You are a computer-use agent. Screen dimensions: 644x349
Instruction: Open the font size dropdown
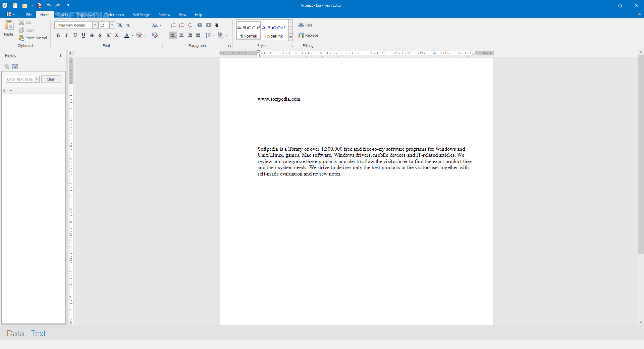tap(112, 25)
